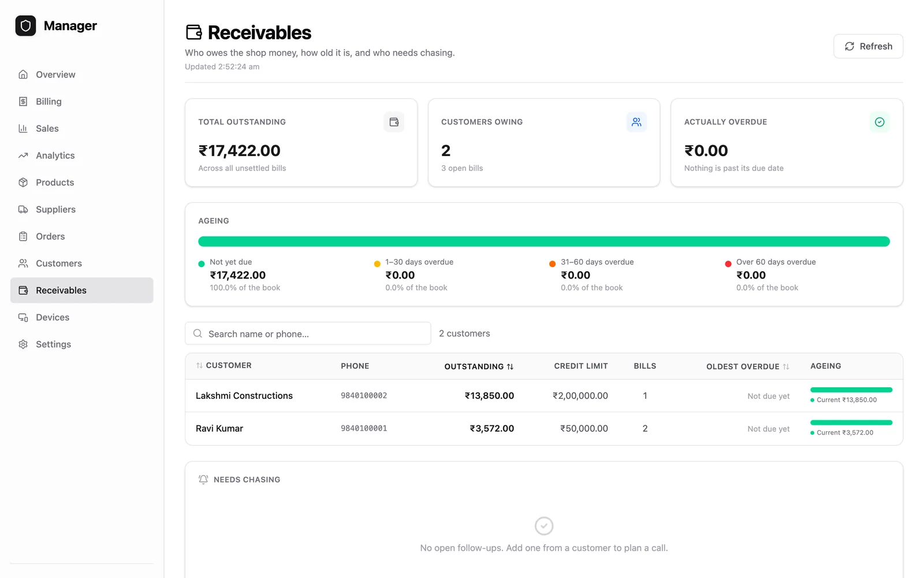The image size is (924, 578).
Task: Click the check circle icon on Actually Overdue card
Action: click(x=880, y=122)
